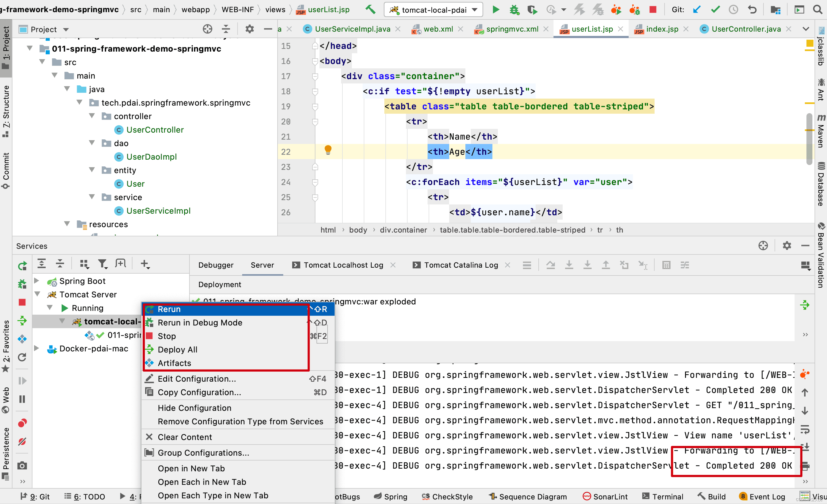Click the camera thread dump icon
Screen dimensions: 827x504
point(22,465)
